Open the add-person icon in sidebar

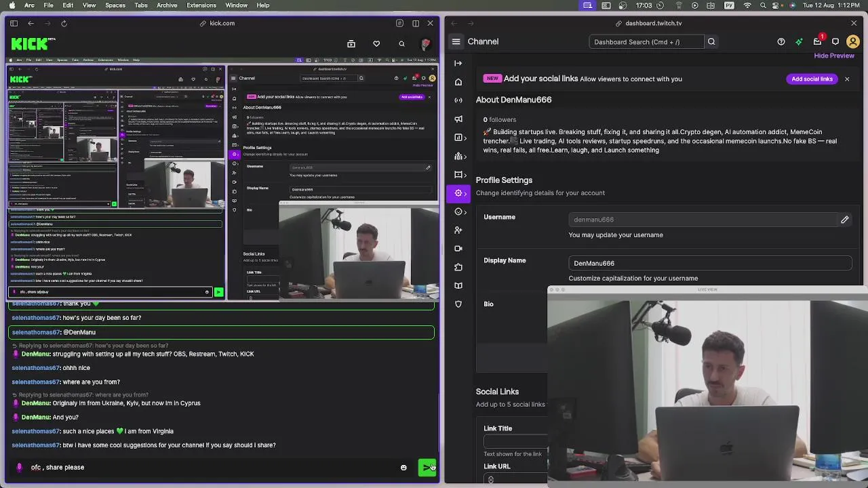click(458, 230)
